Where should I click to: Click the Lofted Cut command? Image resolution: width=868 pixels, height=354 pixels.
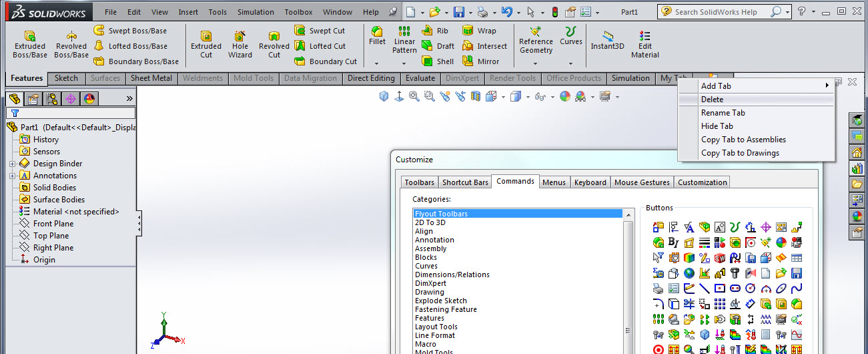coord(320,46)
